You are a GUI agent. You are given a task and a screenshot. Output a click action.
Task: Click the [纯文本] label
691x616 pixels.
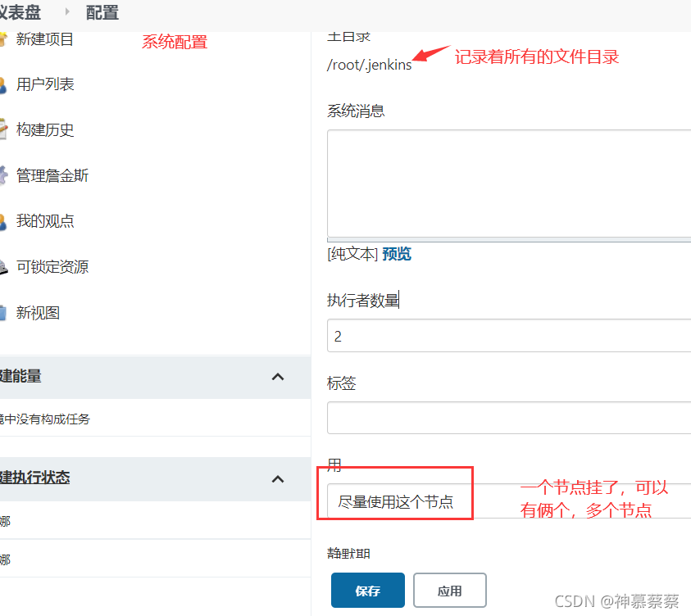tap(352, 254)
